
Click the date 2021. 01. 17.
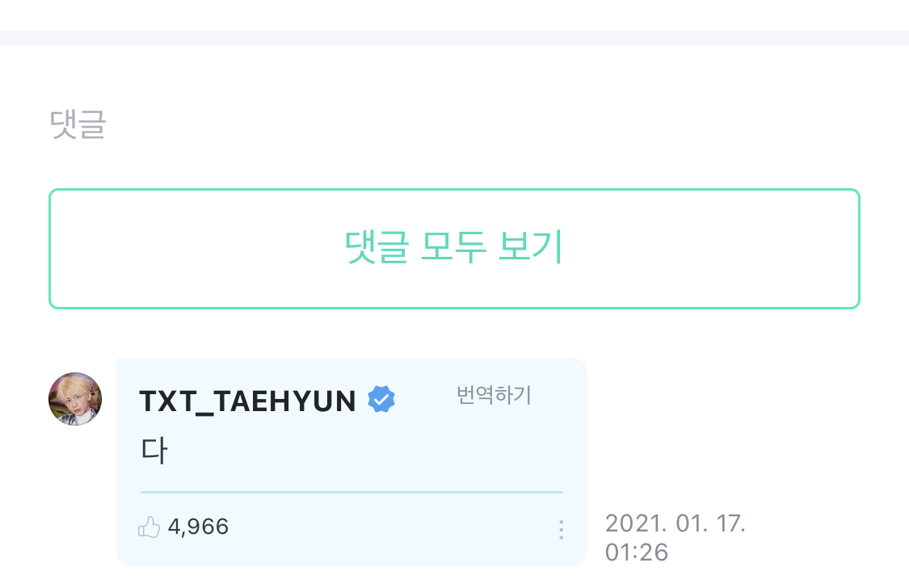[x=675, y=523]
